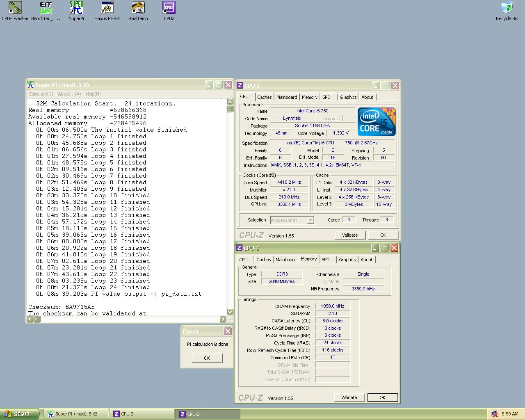Viewport: 525px width, 420px height.
Task: Launch RealTemp from the desktop
Action: [138, 8]
